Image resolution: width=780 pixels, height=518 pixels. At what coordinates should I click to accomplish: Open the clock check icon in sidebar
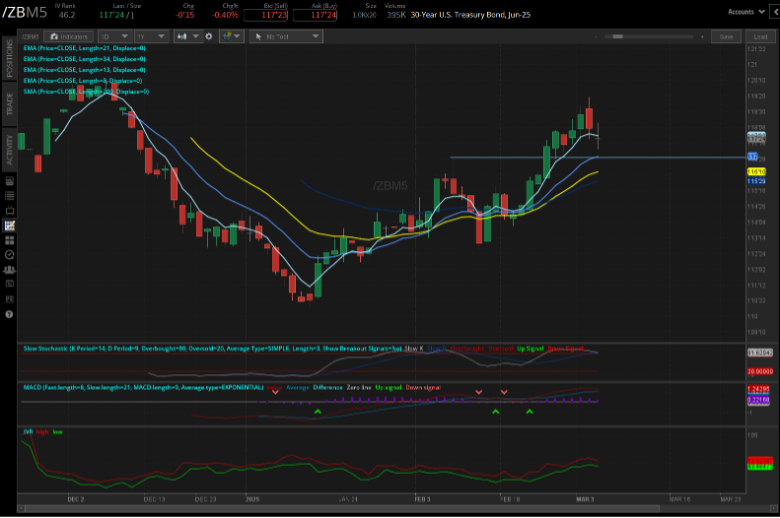[x=9, y=255]
